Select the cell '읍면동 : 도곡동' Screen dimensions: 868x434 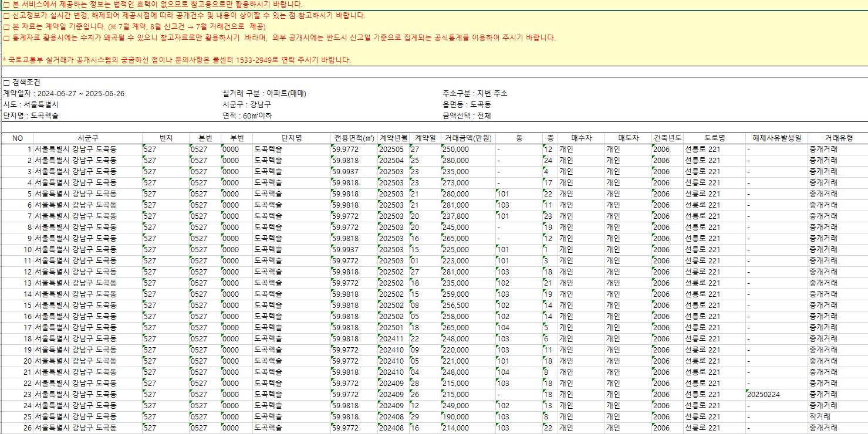tap(467, 105)
